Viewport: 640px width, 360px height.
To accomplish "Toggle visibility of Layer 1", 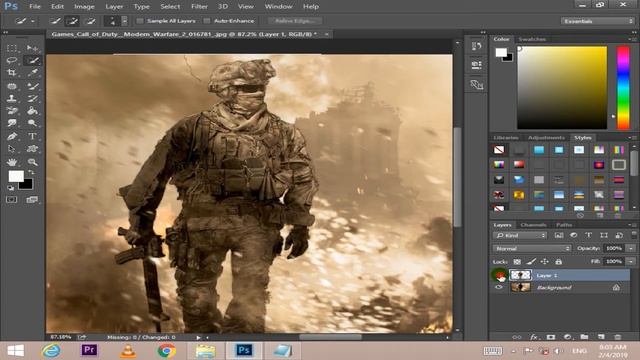I will click(x=499, y=276).
